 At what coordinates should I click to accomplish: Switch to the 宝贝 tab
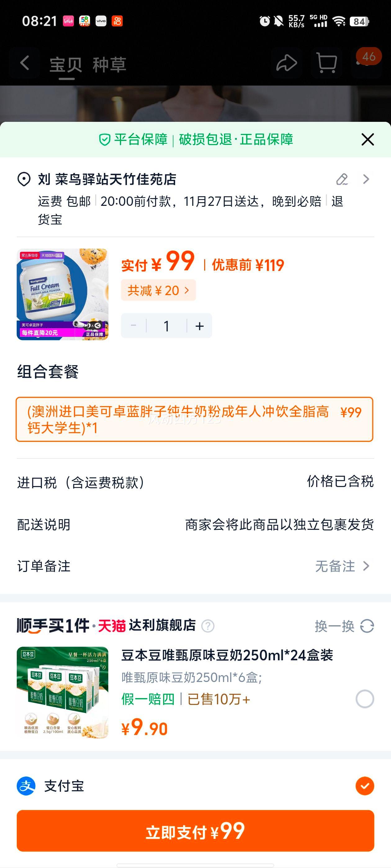point(66,65)
